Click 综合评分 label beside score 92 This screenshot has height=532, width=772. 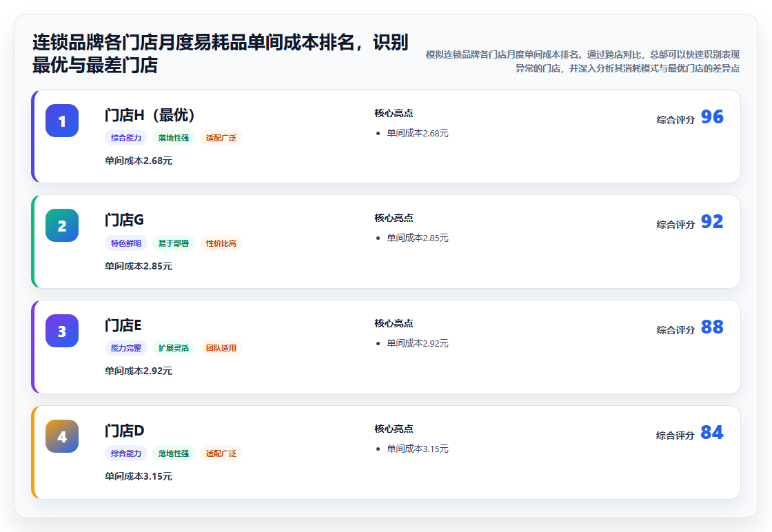click(675, 225)
